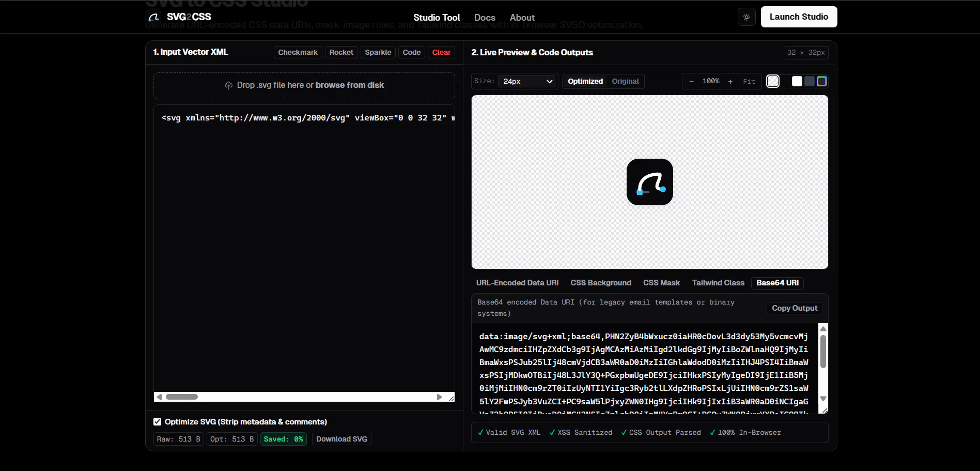Copy Output of Base64 URI

795,308
